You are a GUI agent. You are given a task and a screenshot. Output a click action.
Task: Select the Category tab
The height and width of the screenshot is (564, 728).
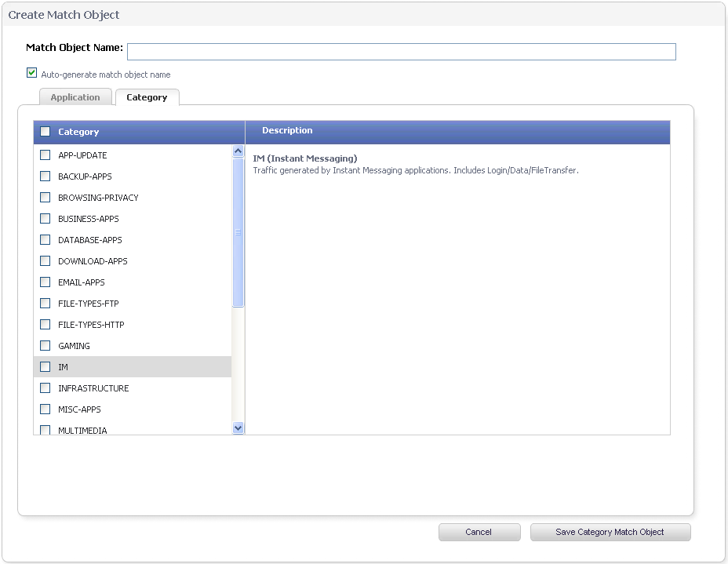[x=147, y=97]
